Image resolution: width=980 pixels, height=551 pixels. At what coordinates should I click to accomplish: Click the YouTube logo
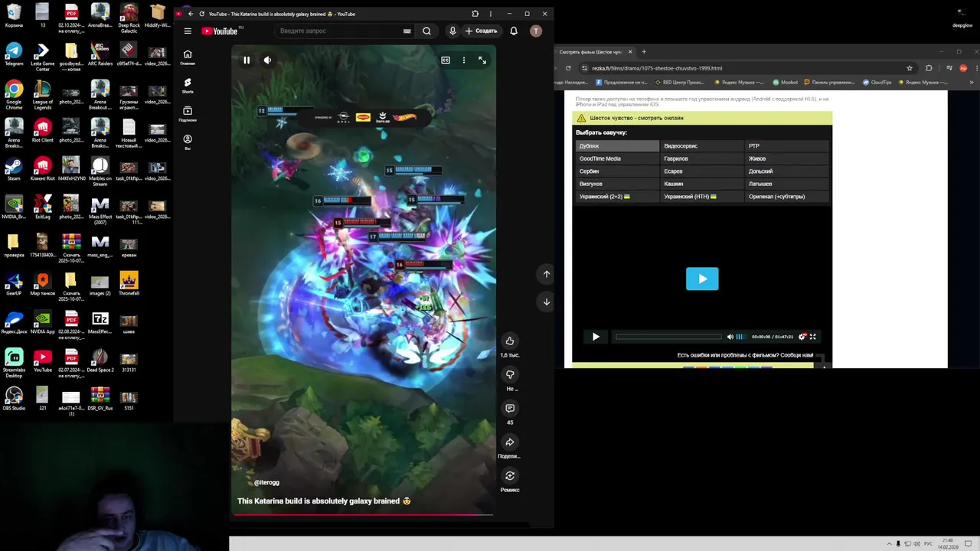click(220, 31)
